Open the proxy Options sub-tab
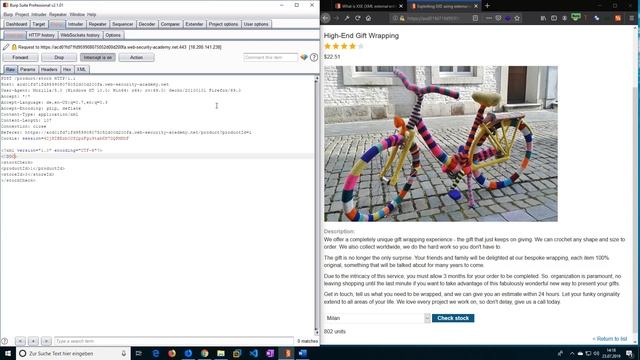The image size is (640, 360). pos(113,35)
